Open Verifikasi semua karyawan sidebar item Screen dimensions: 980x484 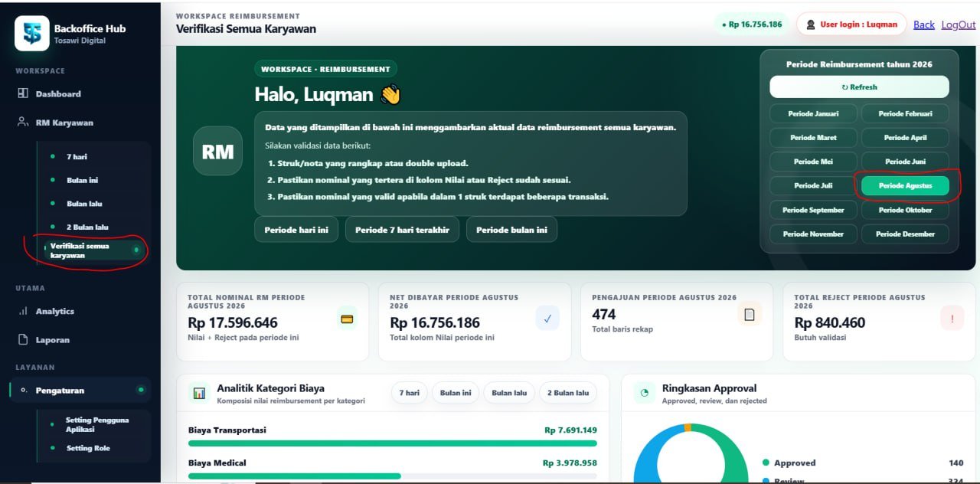(92, 250)
